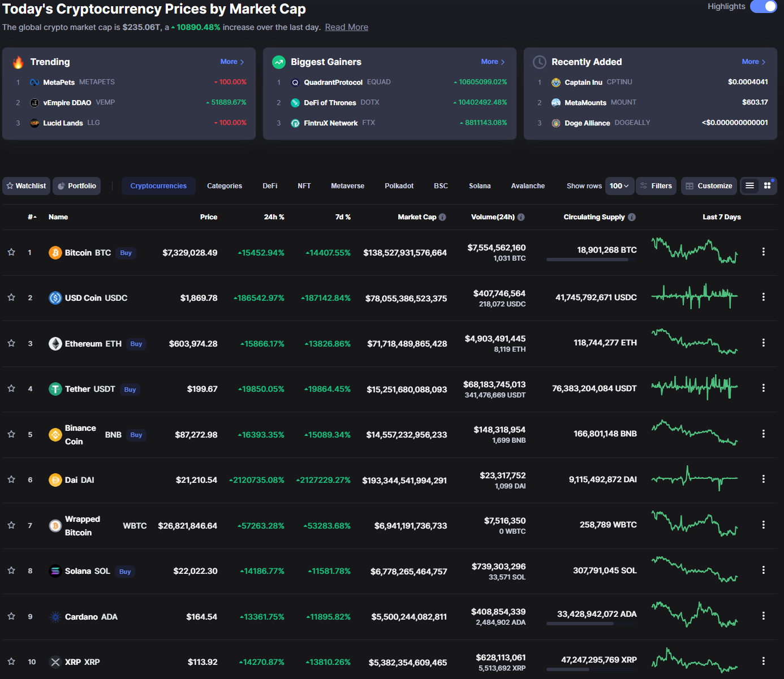Open Dai row three-dot menu
784x679 pixels.
[x=764, y=479]
